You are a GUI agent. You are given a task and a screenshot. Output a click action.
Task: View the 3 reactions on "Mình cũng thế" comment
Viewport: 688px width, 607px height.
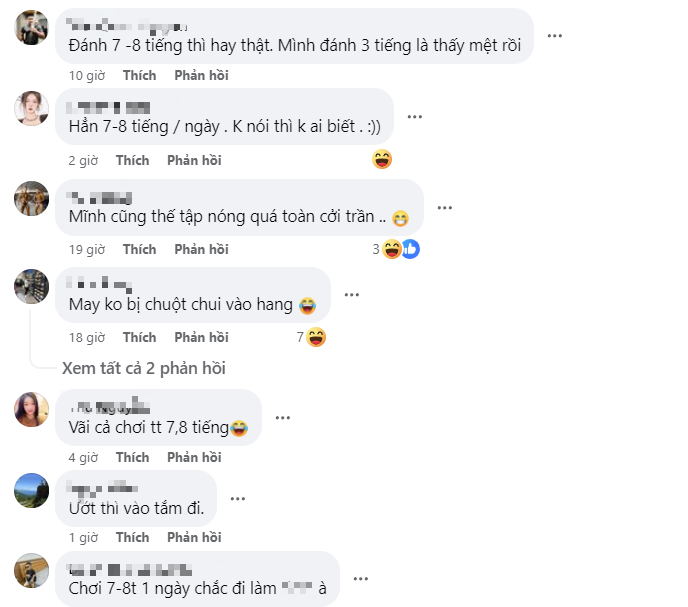[x=390, y=249]
